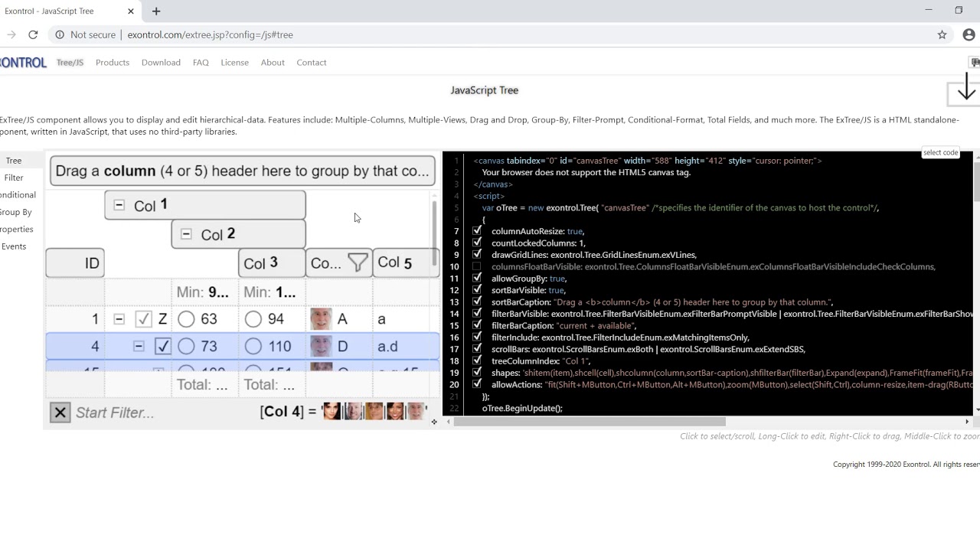
Task: Open the Group By sample tab
Action: tap(15, 212)
